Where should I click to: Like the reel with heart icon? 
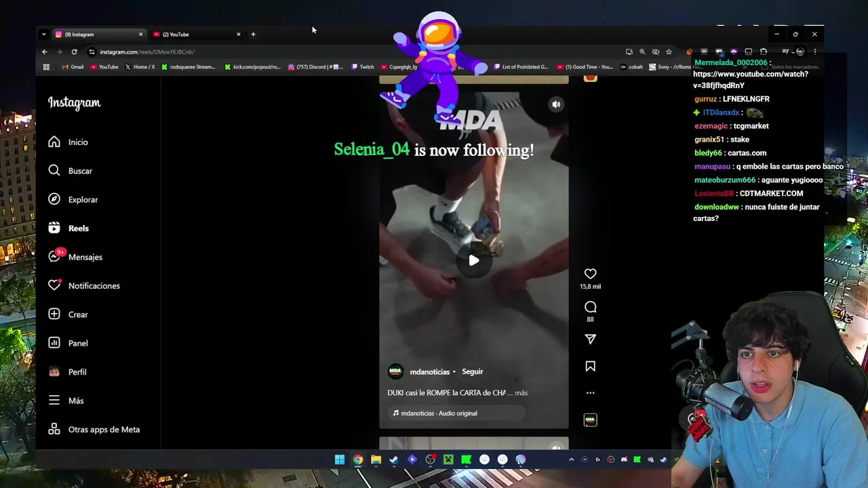tap(590, 274)
